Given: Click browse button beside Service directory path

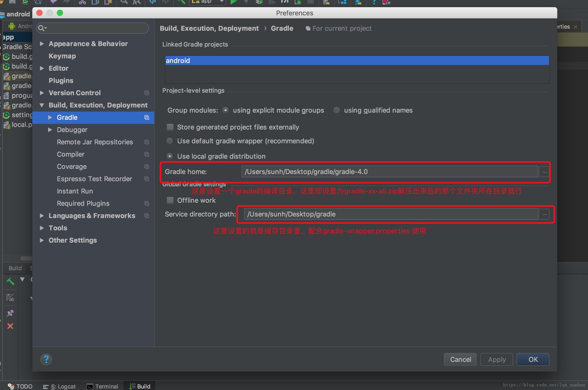Looking at the screenshot, I should click(544, 214).
